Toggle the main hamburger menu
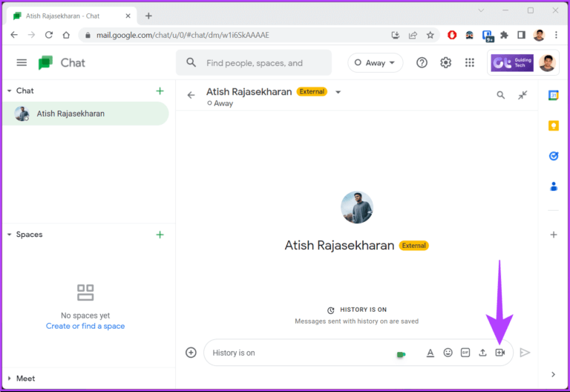570x392 pixels. pyautogui.click(x=22, y=63)
